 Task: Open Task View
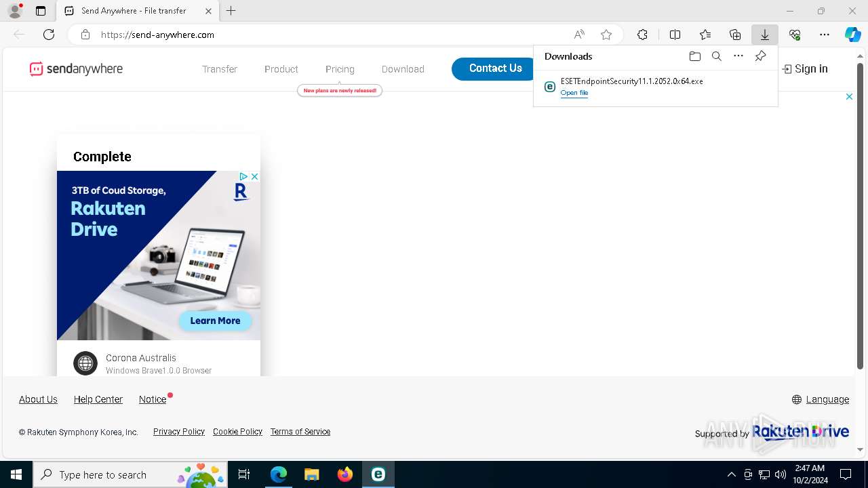244,474
